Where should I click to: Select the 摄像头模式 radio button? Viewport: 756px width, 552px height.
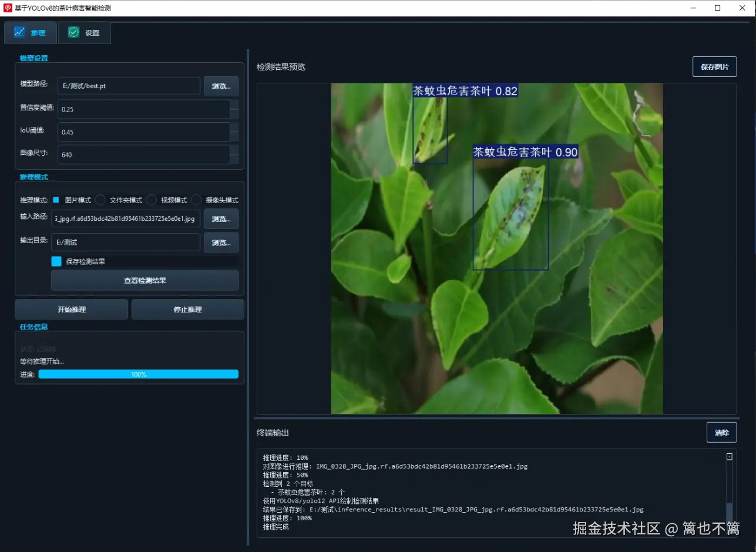pos(196,200)
